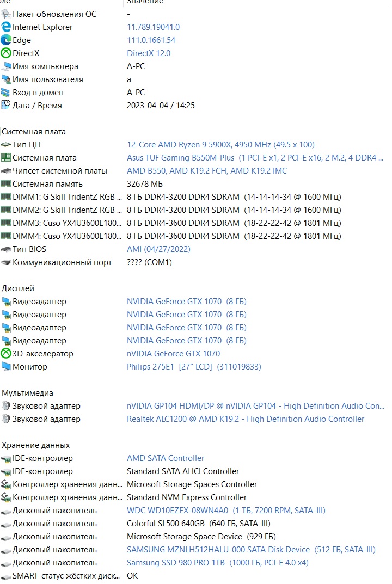
Task: Open the 12-Core AMD Ryzen 9 5900X link
Action: [x=220, y=145]
